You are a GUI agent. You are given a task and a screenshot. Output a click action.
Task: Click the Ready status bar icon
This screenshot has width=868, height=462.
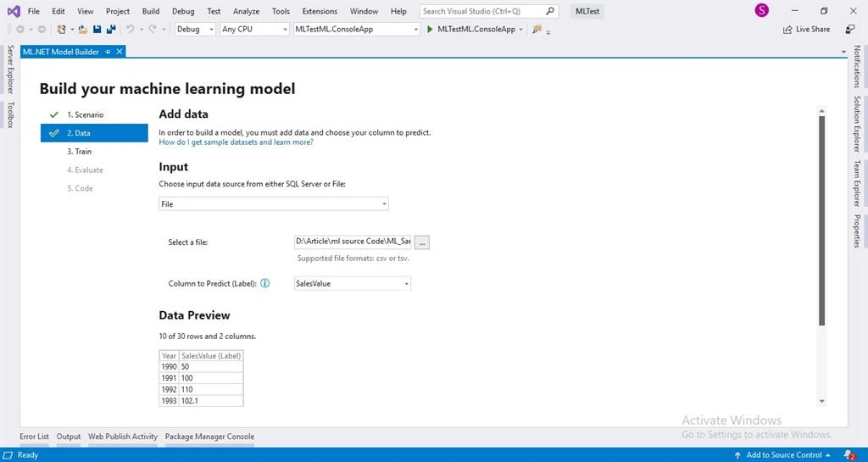(8, 455)
